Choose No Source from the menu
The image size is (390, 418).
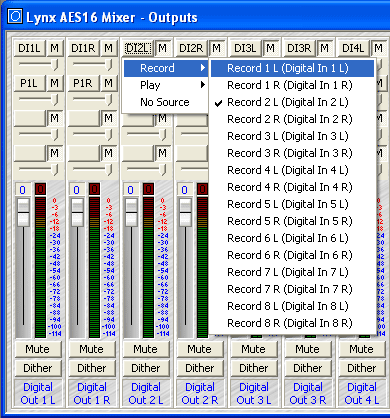pyautogui.click(x=166, y=102)
